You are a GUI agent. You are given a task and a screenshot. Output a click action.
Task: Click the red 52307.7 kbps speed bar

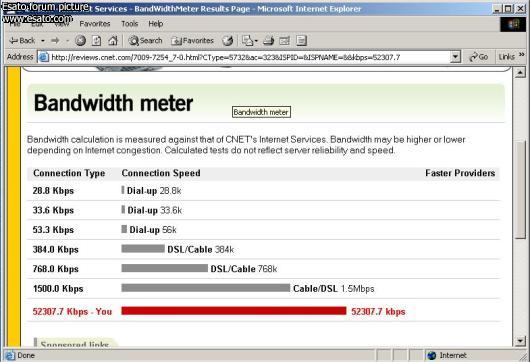[234, 311]
